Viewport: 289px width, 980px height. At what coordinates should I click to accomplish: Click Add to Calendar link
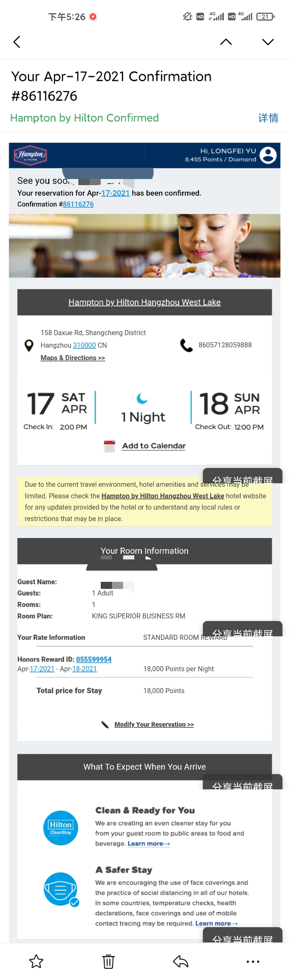point(154,446)
